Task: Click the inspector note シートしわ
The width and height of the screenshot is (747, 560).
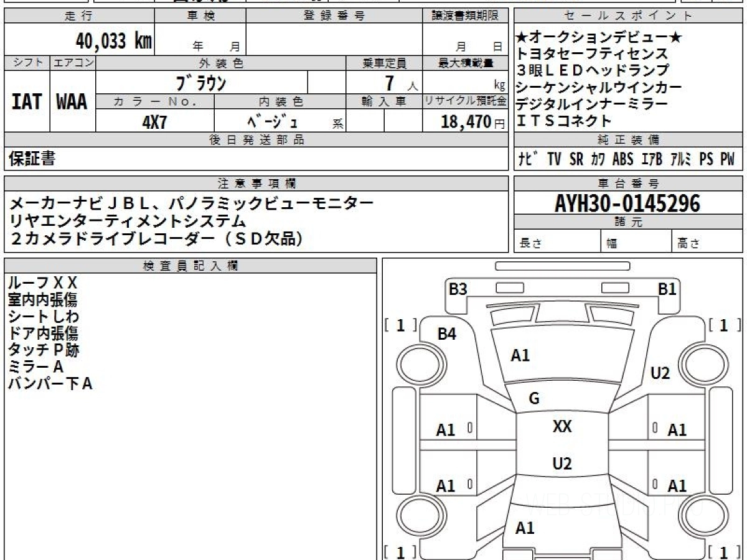Action: coord(43,317)
